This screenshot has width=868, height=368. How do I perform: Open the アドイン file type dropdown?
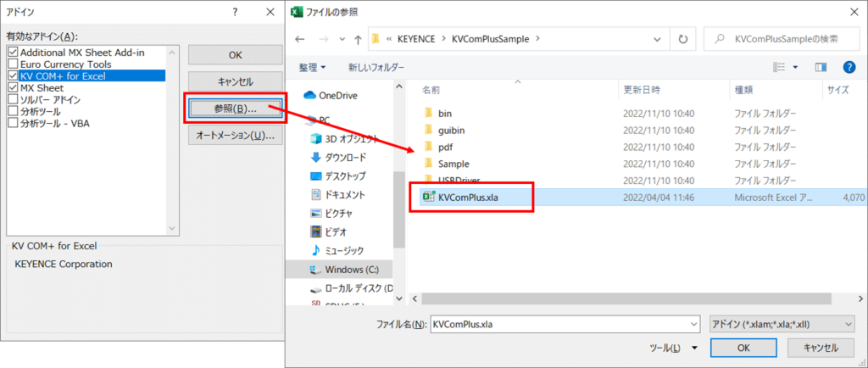pos(782,324)
